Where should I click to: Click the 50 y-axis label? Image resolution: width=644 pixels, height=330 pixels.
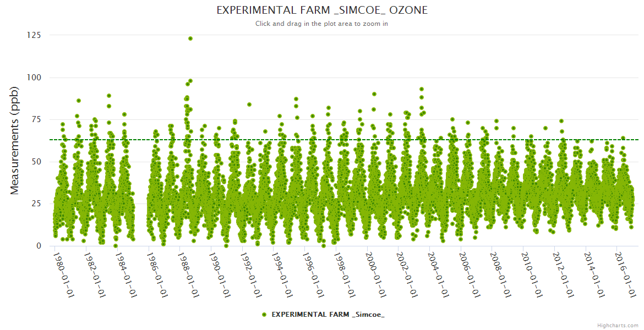click(x=36, y=162)
